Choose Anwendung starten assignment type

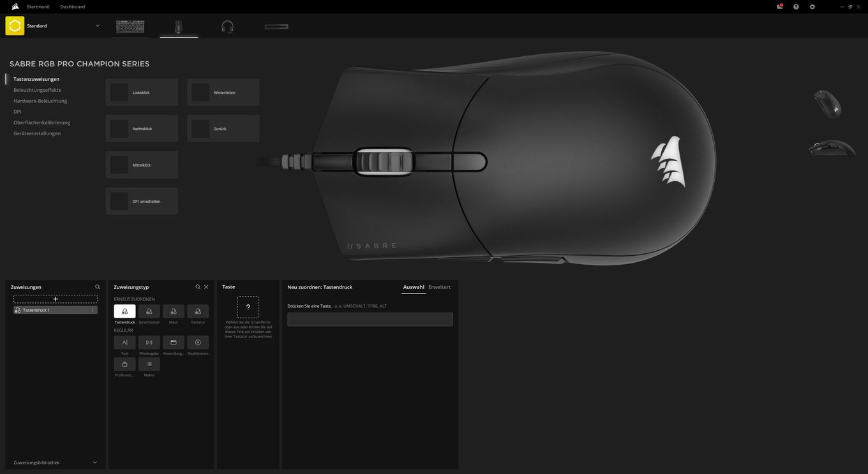(x=174, y=343)
